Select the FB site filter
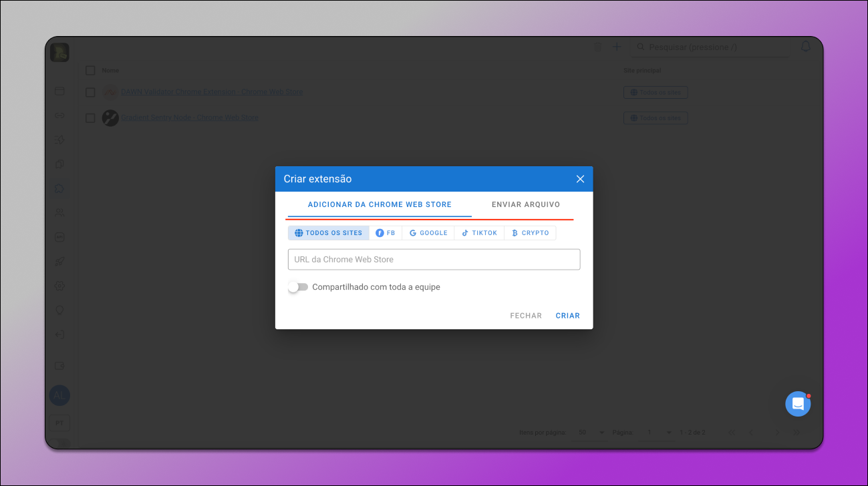Image resolution: width=868 pixels, height=486 pixels. (x=386, y=233)
